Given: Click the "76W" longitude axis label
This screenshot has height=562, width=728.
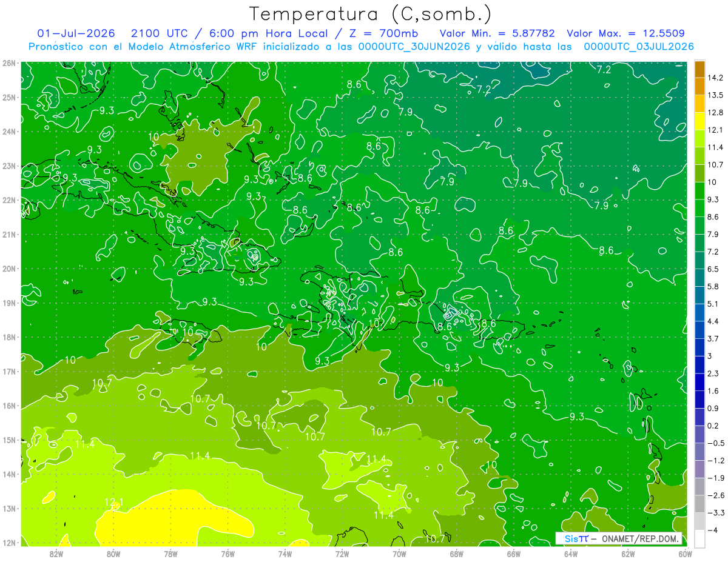Looking at the screenshot, I should tap(227, 554).
